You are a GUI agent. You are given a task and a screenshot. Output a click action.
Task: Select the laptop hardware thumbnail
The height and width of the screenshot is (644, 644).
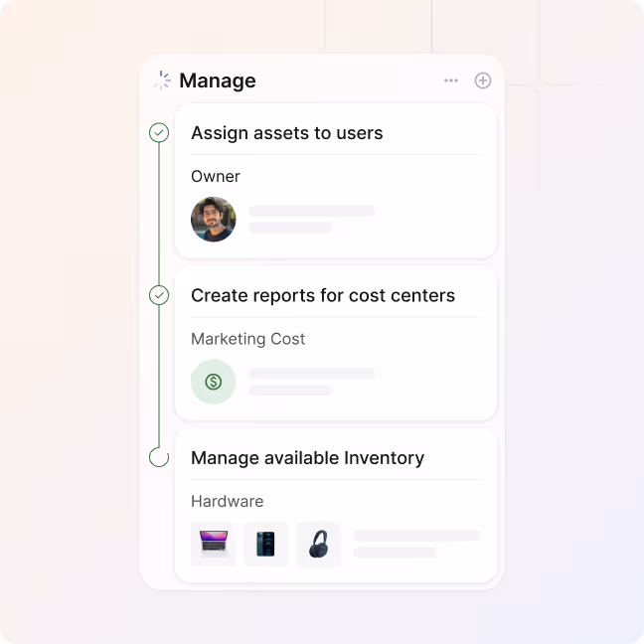[x=214, y=545]
